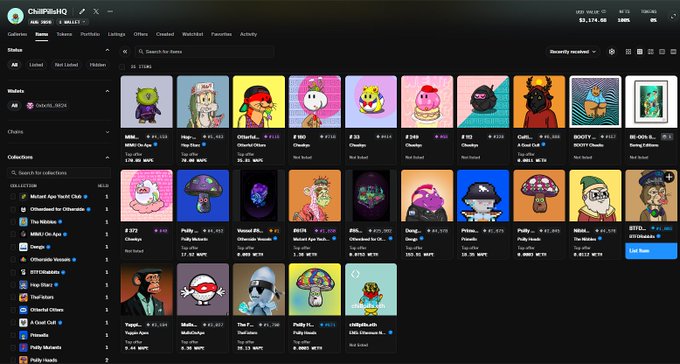Tick the select-all checkbox beside the items count
Image resolution: width=680 pixels, height=364 pixels.
(123, 67)
